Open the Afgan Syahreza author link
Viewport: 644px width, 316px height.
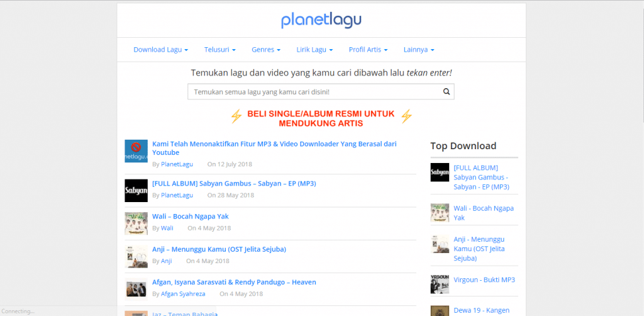tap(183, 294)
